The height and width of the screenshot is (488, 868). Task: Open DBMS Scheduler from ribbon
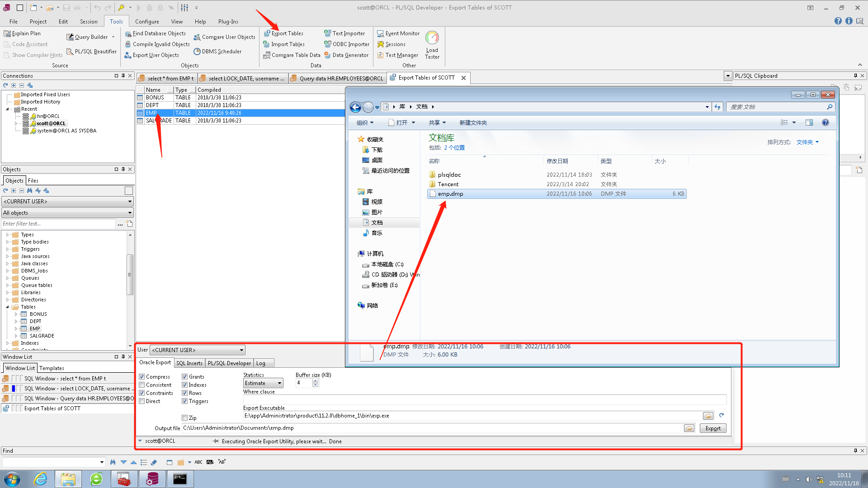(217, 52)
